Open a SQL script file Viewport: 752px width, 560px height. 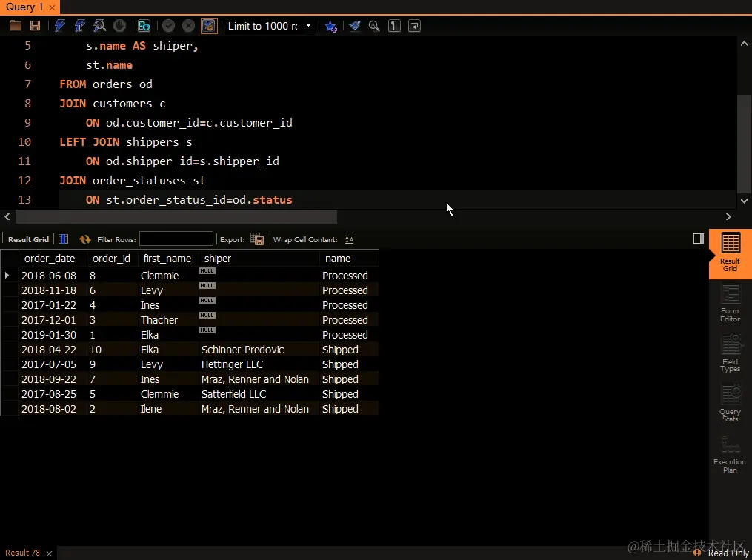[x=16, y=26]
